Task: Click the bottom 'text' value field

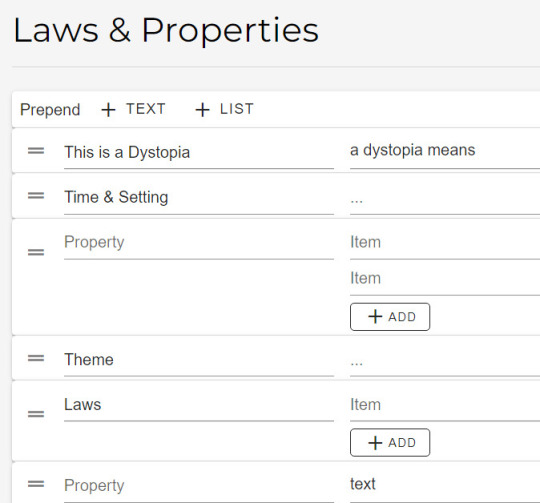Action: (445, 485)
